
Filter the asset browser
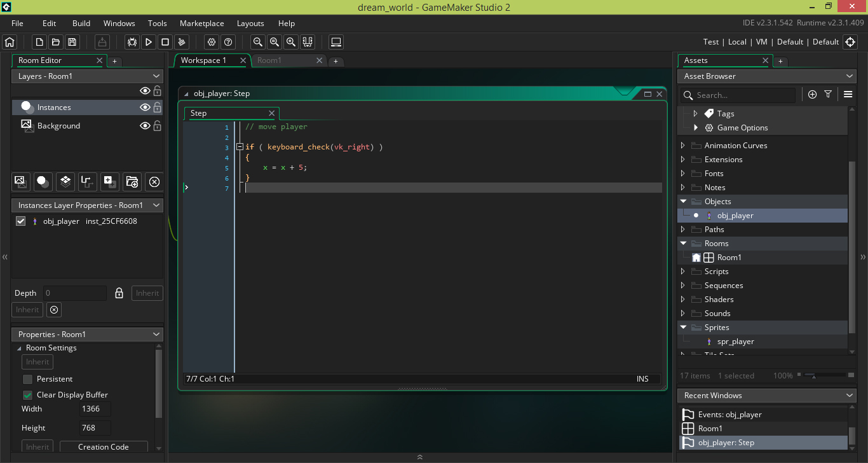[x=828, y=94]
